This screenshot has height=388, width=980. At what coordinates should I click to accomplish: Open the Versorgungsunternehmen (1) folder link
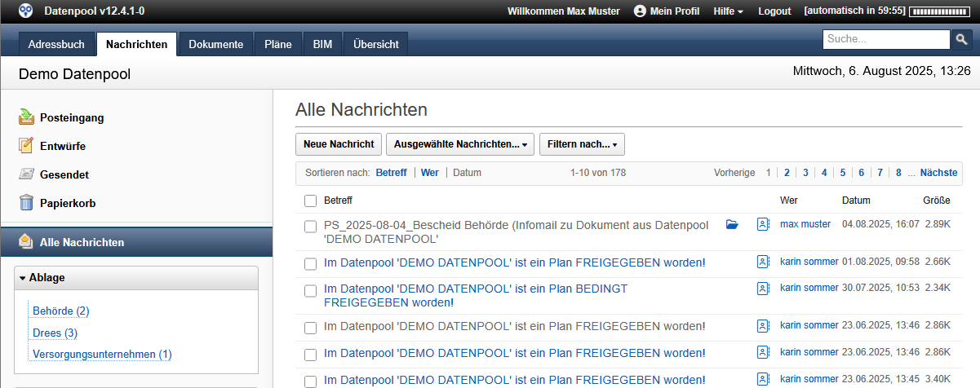coord(102,354)
